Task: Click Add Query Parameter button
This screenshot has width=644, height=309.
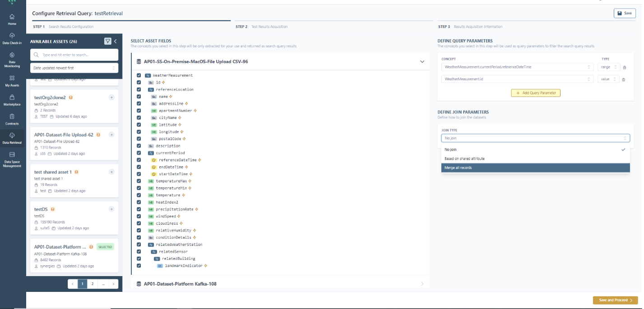Action: click(x=535, y=93)
